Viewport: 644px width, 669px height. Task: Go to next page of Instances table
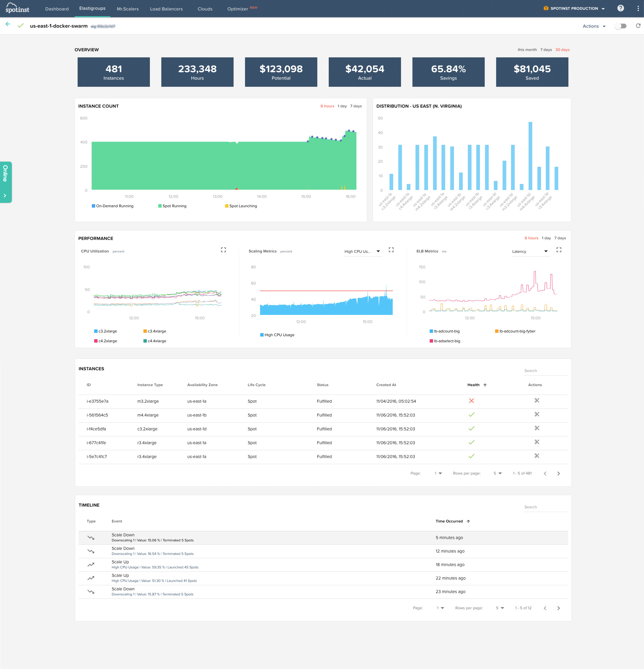(558, 474)
